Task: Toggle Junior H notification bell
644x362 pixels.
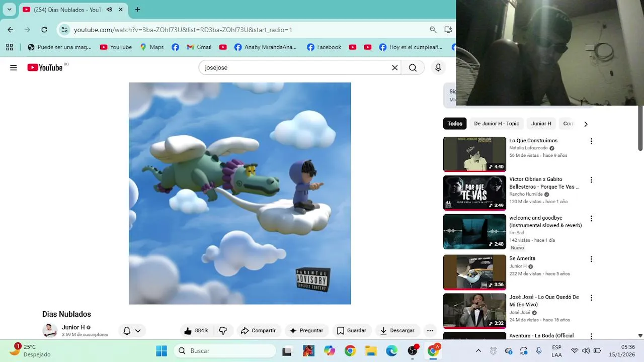Action: pos(132,330)
